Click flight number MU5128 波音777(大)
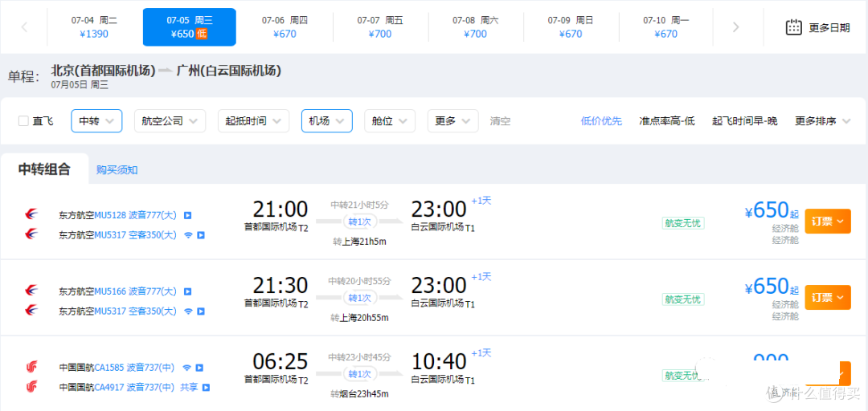Screen dimensions: 868x411 [x=136, y=214]
